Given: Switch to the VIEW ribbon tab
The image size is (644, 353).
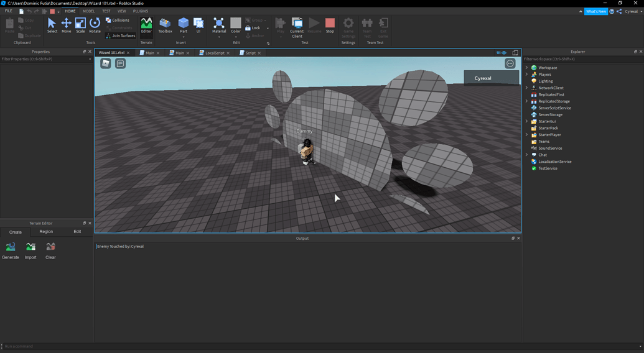Looking at the screenshot, I should tap(121, 11).
